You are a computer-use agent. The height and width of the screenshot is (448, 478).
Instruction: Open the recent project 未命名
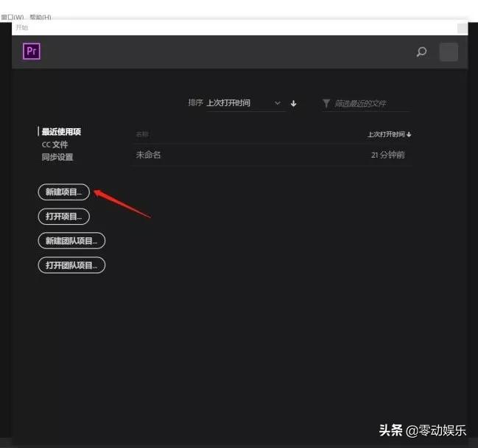[x=148, y=155]
